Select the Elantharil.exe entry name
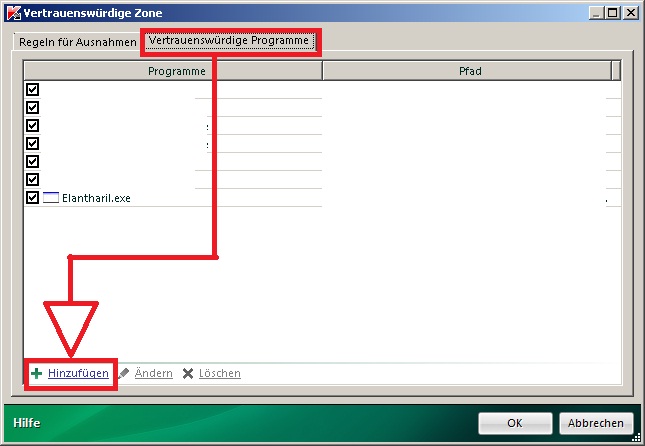This screenshot has height=446, width=645. click(x=96, y=198)
